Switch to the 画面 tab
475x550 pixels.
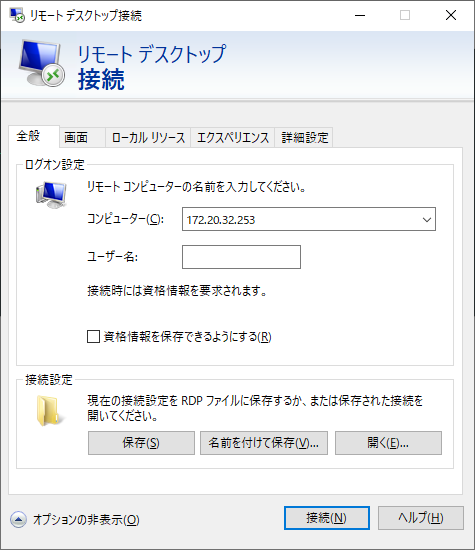(76, 137)
